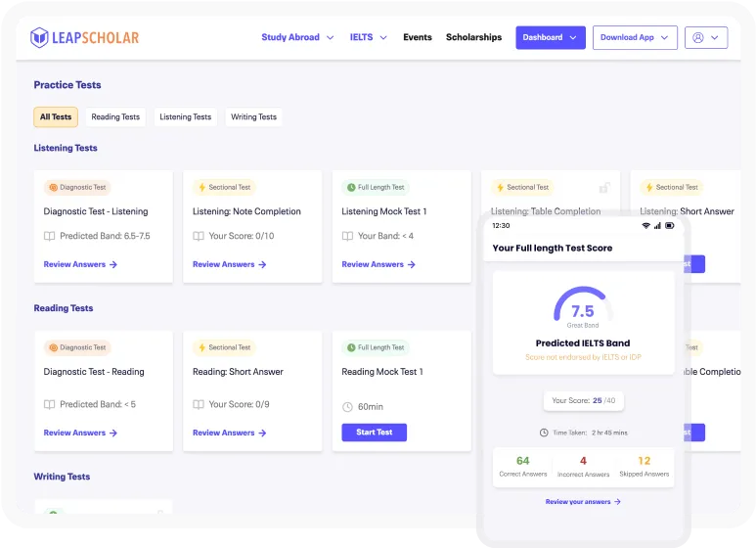Screen dimensions: 756x548
Task: Click the 64 Correct Answers stat
Action: (523, 467)
